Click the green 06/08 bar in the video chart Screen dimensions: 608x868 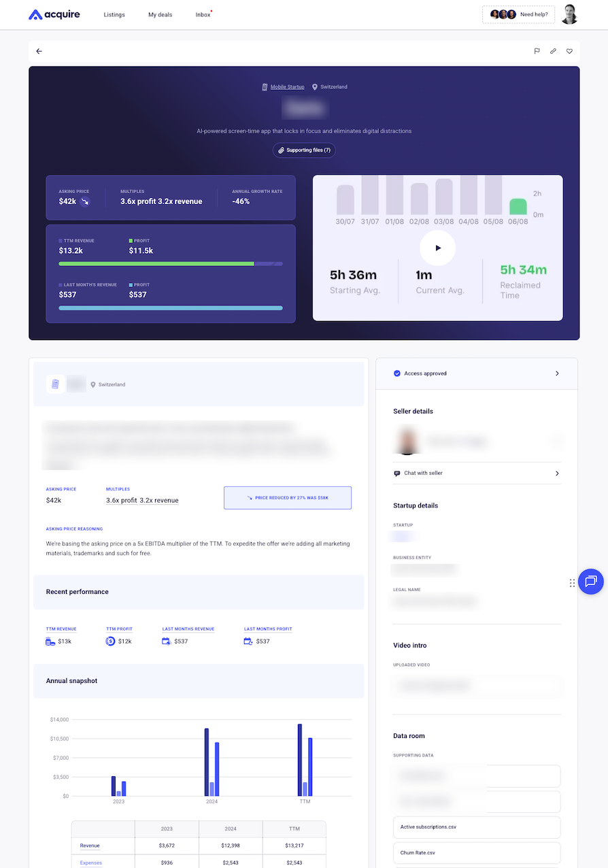click(518, 207)
